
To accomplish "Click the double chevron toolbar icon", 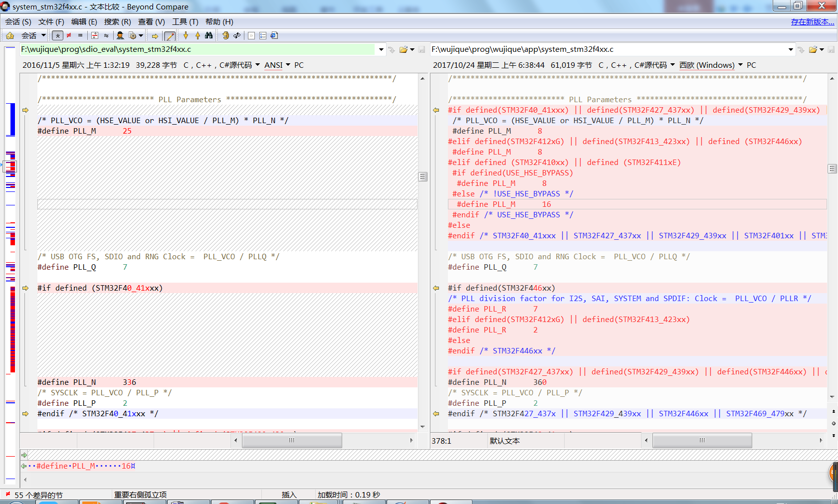I will coord(251,35).
